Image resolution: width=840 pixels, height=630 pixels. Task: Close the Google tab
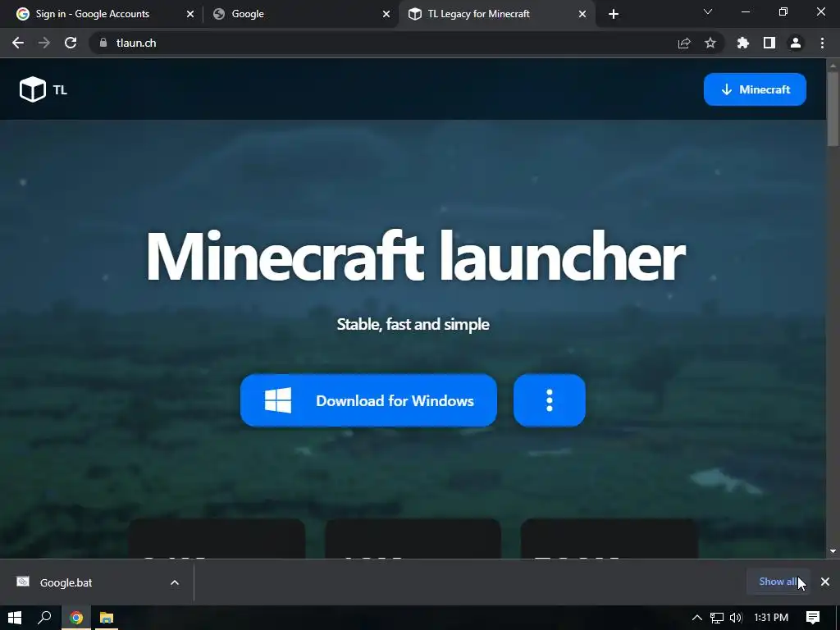[386, 14]
